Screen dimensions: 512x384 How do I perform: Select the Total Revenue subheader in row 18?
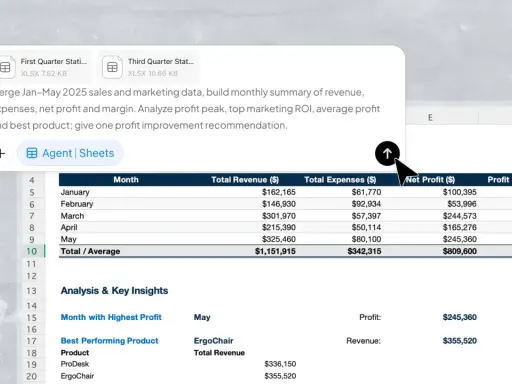click(x=219, y=353)
